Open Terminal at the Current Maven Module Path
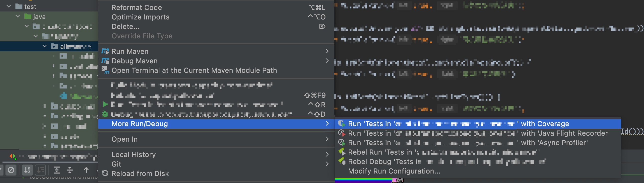Screen dimensions: 644x183 194,70
